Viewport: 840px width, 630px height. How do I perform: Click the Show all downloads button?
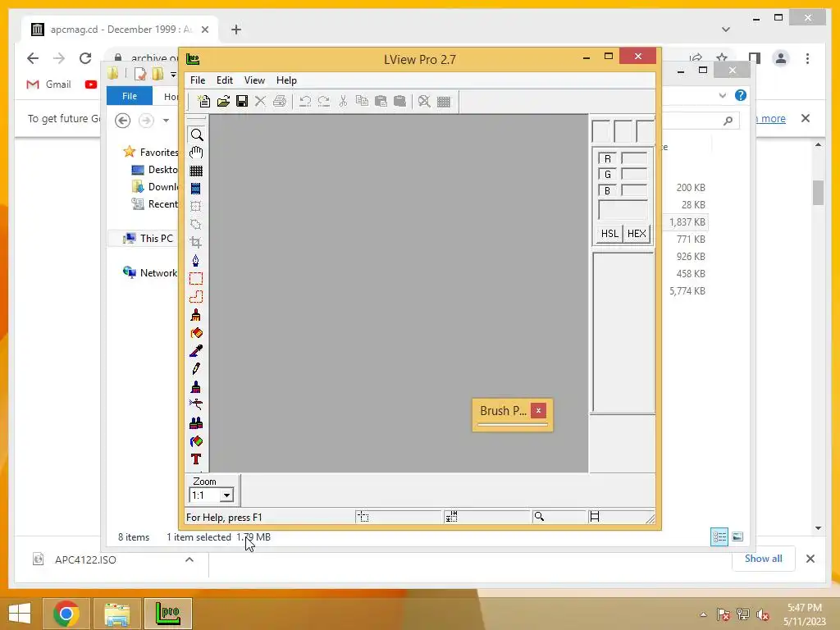(764, 558)
